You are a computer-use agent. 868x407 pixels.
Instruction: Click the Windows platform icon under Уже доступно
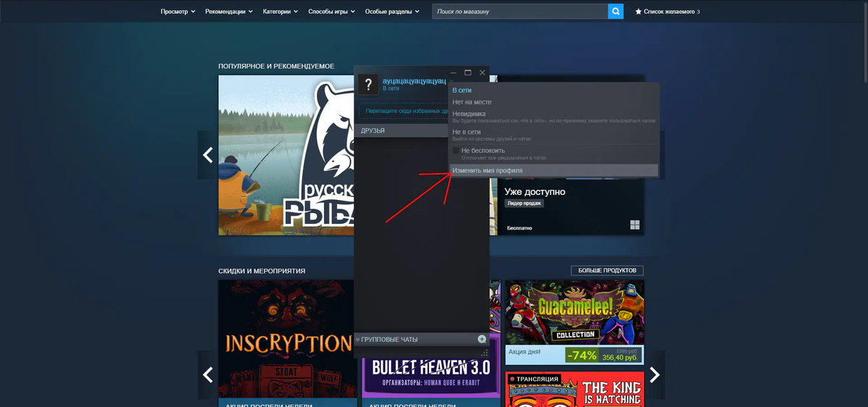click(x=634, y=225)
